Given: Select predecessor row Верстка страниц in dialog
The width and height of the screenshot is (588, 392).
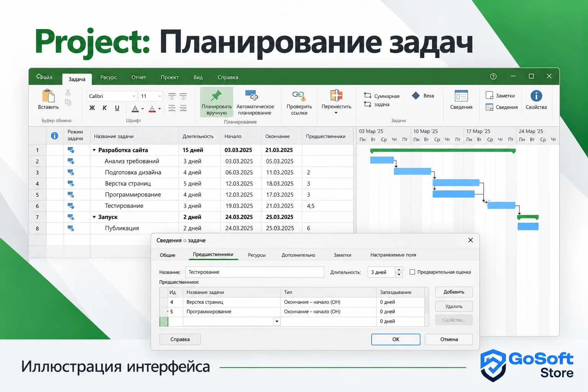Looking at the screenshot, I should click(x=292, y=302).
